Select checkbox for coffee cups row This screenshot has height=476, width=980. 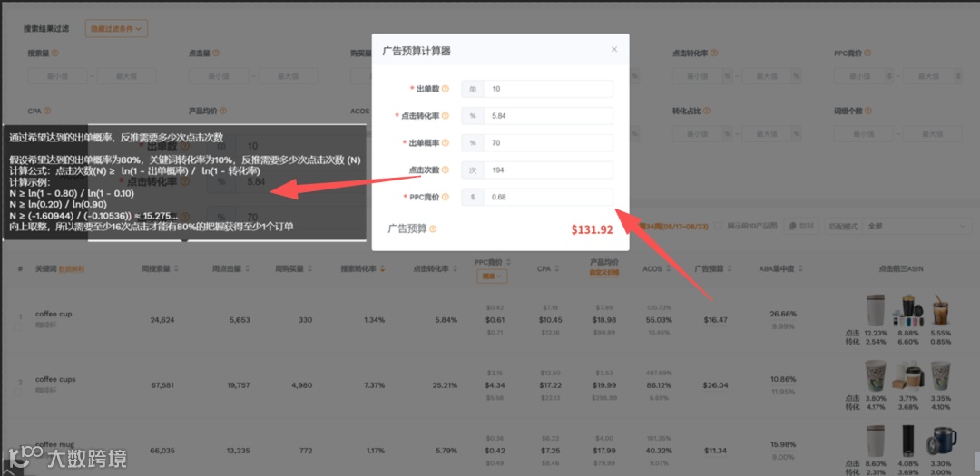point(18,393)
